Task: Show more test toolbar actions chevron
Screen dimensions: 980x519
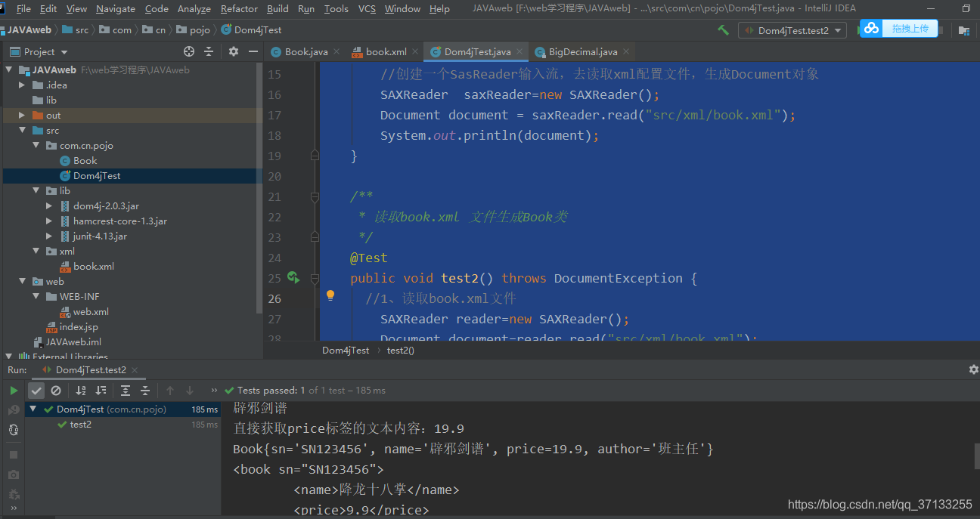Action: pyautogui.click(x=214, y=391)
